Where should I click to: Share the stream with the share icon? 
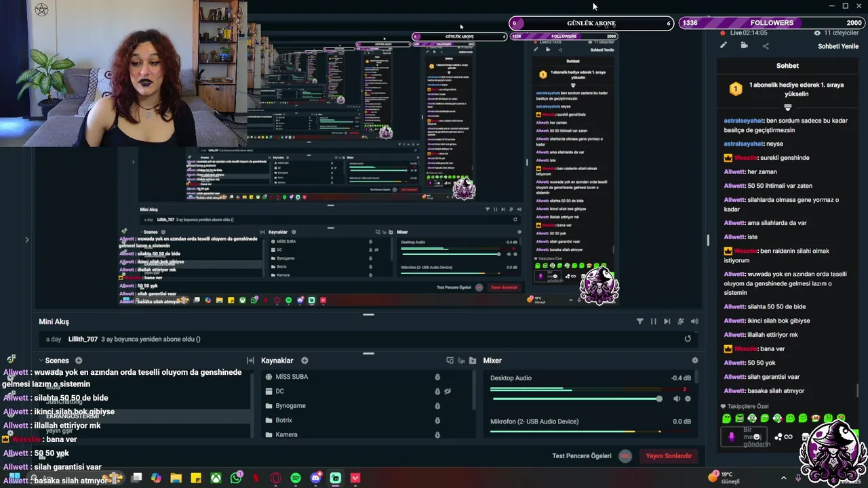(766, 45)
